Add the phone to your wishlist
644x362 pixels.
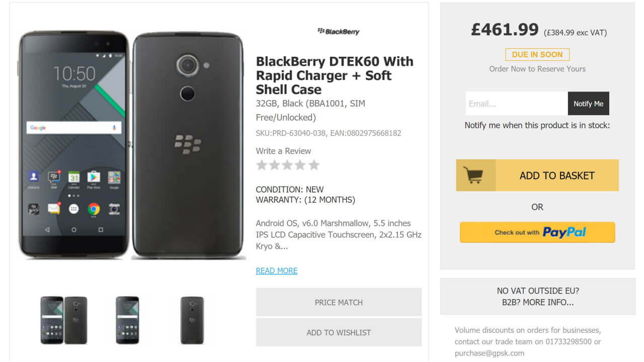339,332
